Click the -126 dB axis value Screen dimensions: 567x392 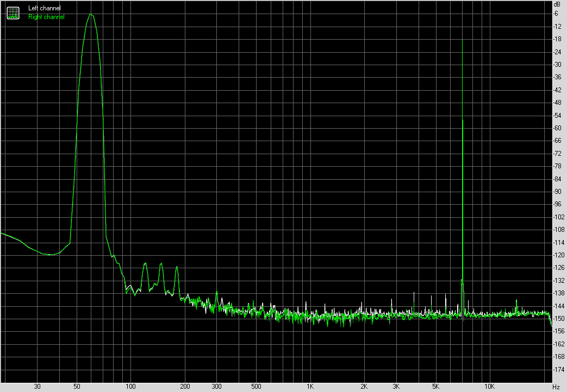point(559,268)
